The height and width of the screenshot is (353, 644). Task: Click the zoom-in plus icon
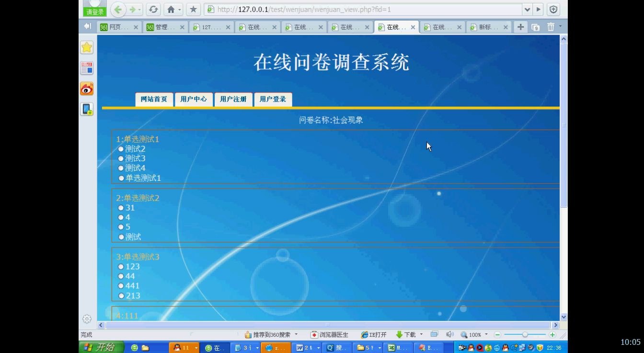[x=552, y=335]
